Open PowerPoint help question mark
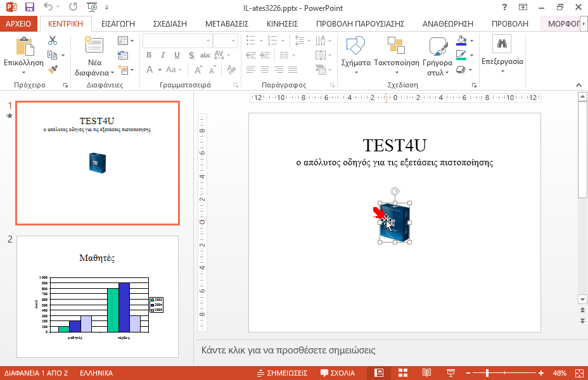Image resolution: width=588 pixels, height=380 pixels. point(505,7)
